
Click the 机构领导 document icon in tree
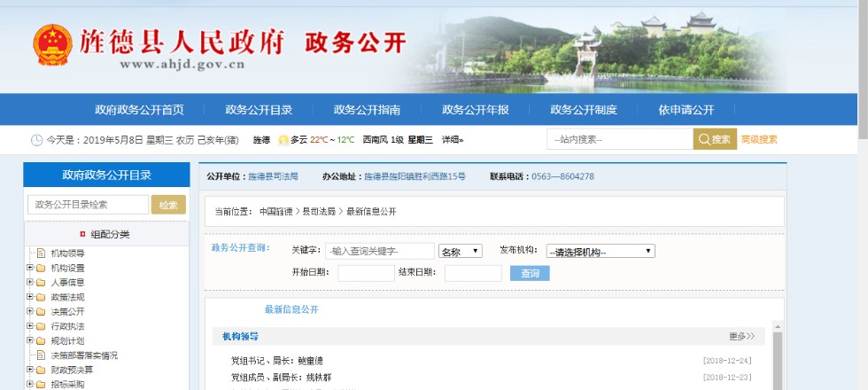pyautogui.click(x=41, y=253)
